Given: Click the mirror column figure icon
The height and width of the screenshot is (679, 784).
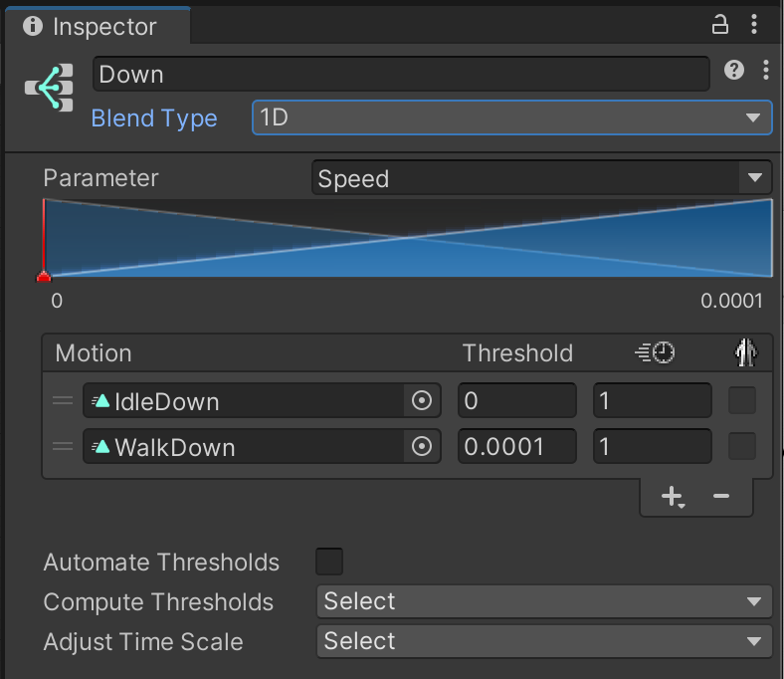Looking at the screenshot, I should 745,352.
